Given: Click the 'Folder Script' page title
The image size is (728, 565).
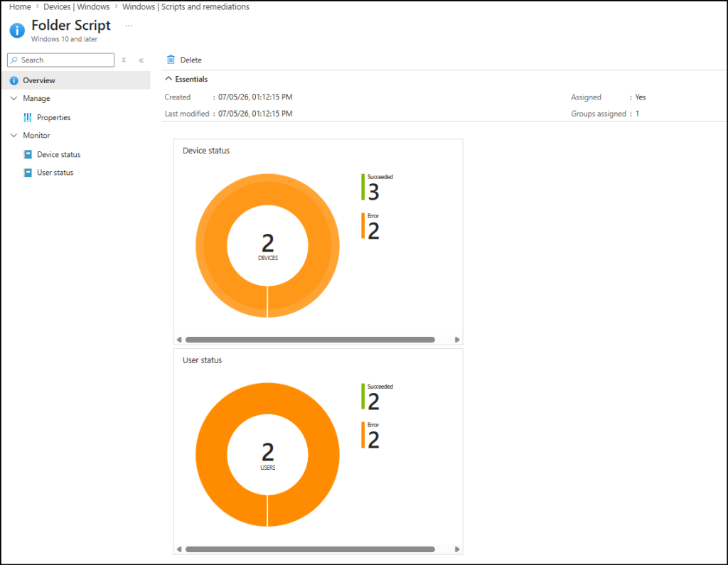Looking at the screenshot, I should click(x=71, y=25).
